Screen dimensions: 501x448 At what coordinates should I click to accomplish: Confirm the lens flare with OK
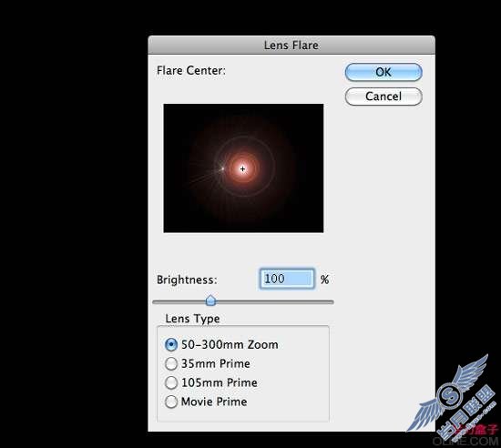tap(383, 72)
